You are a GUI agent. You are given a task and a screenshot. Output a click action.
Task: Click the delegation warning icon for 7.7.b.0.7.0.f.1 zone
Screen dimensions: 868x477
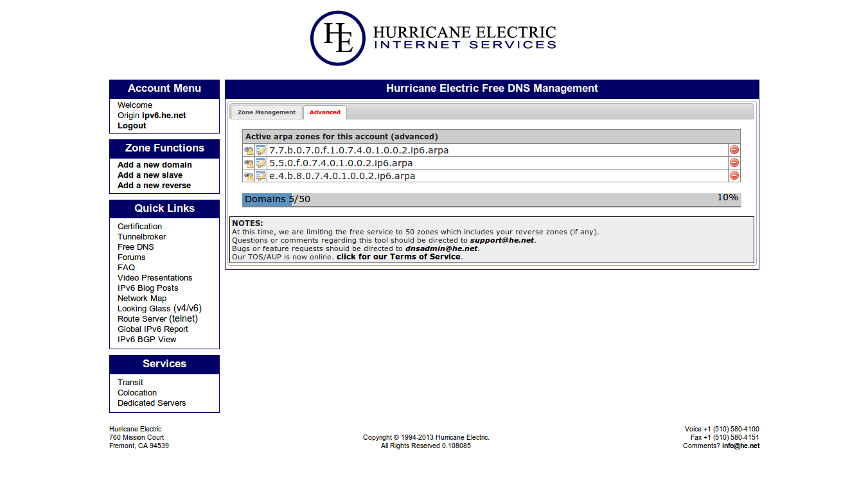(x=249, y=150)
